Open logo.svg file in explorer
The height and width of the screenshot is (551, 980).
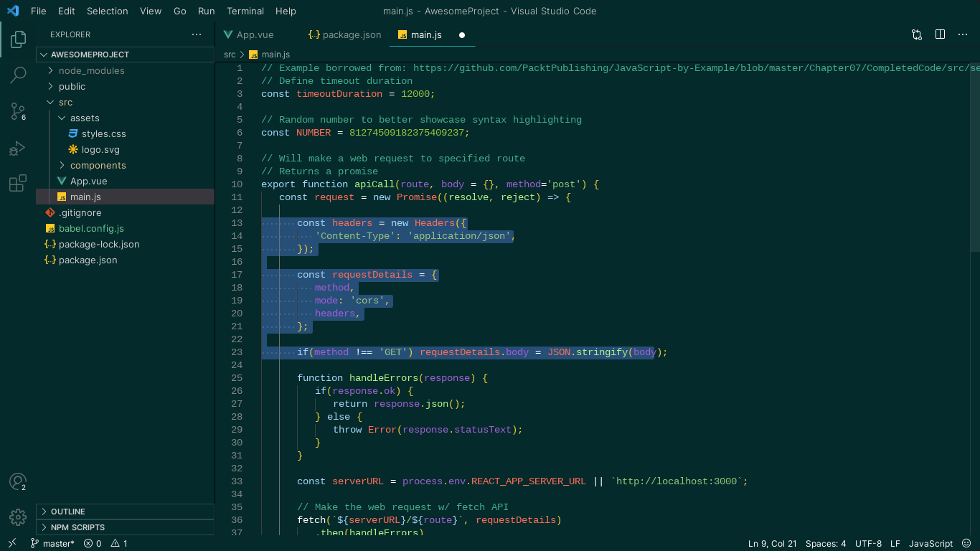(x=100, y=149)
